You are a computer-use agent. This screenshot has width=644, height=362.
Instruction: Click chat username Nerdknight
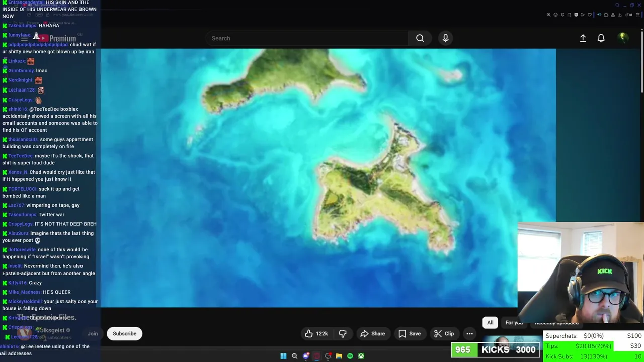point(20,80)
